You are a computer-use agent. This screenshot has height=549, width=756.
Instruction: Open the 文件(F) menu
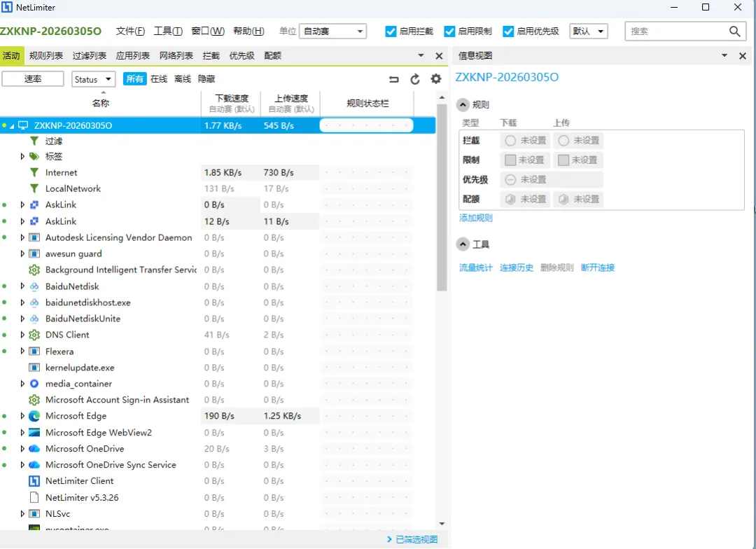(130, 32)
